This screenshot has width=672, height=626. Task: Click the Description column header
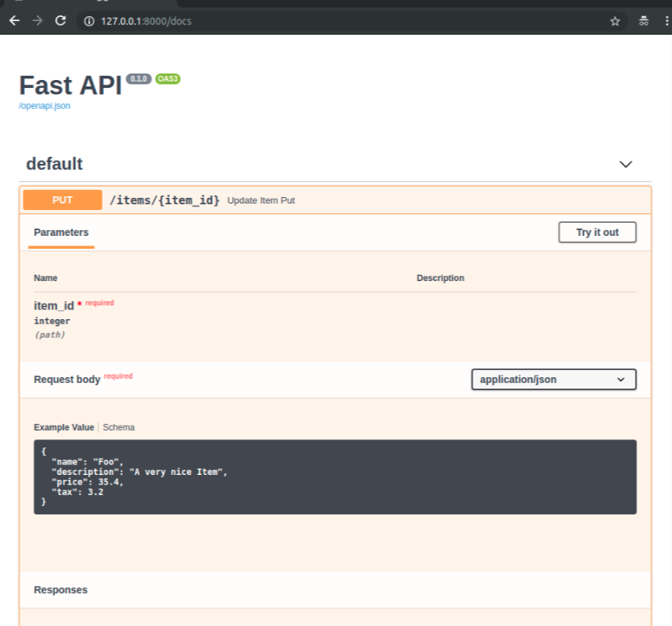(440, 278)
